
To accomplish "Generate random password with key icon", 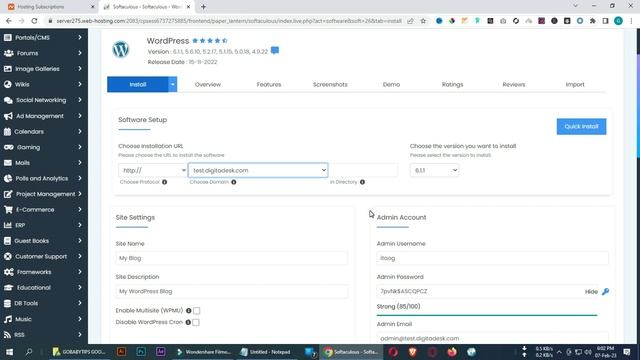I will (605, 291).
